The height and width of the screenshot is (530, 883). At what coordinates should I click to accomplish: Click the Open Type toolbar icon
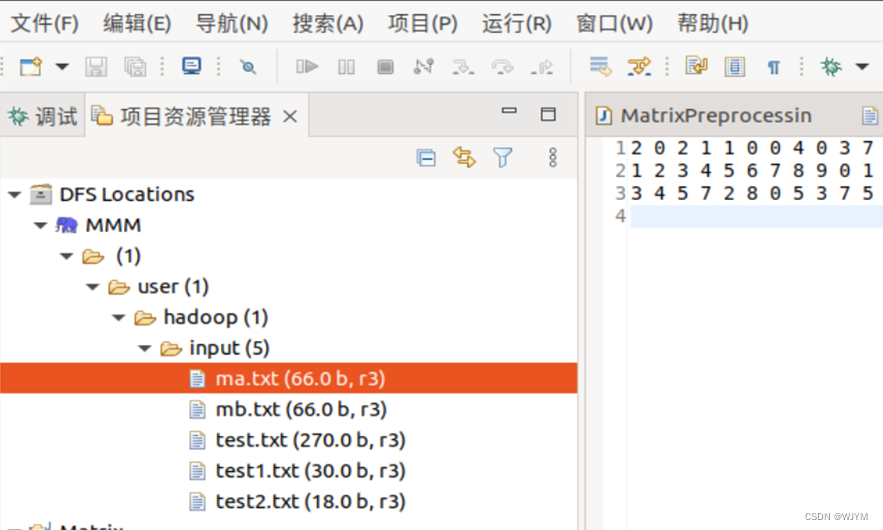pos(697,66)
